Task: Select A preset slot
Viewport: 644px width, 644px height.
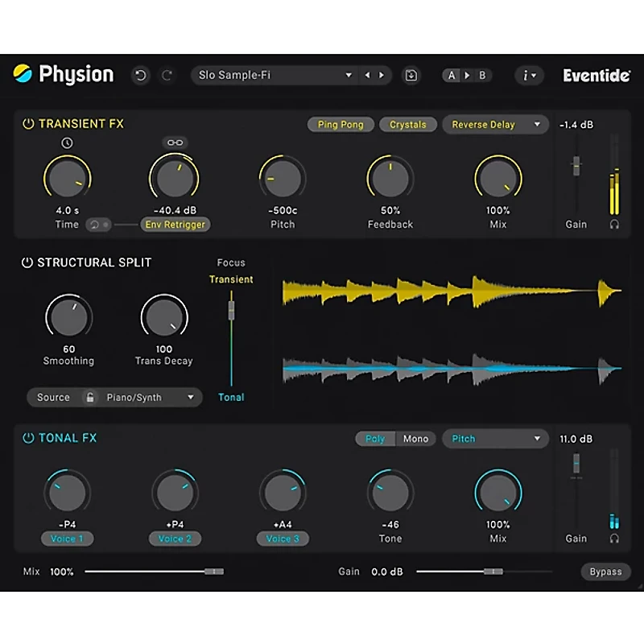Action: point(452,76)
